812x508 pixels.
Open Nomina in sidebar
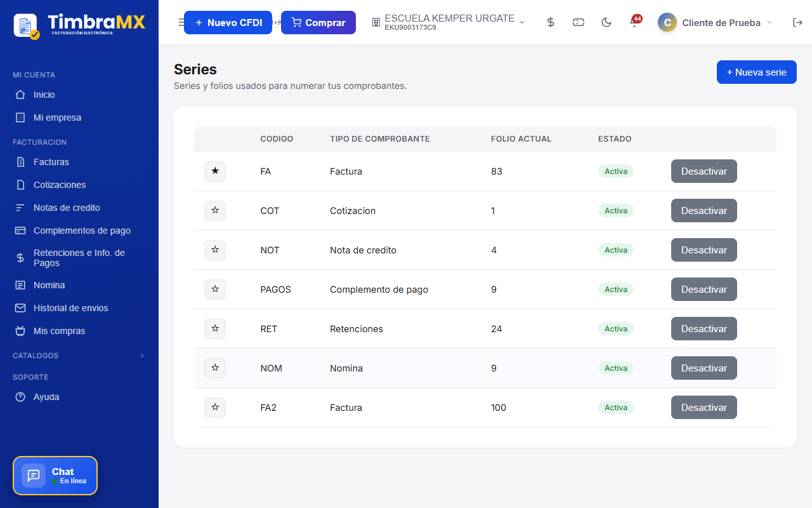point(79,285)
